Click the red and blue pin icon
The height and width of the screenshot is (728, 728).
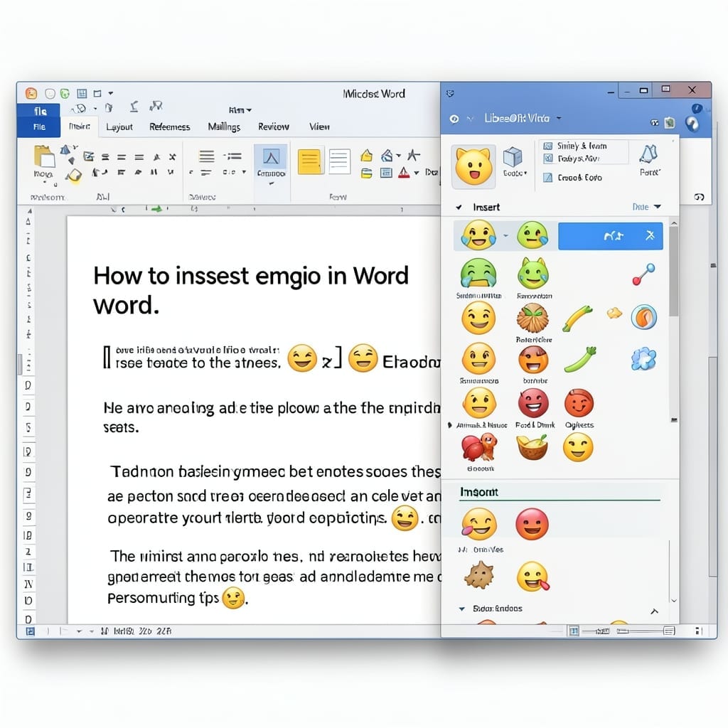click(x=643, y=274)
